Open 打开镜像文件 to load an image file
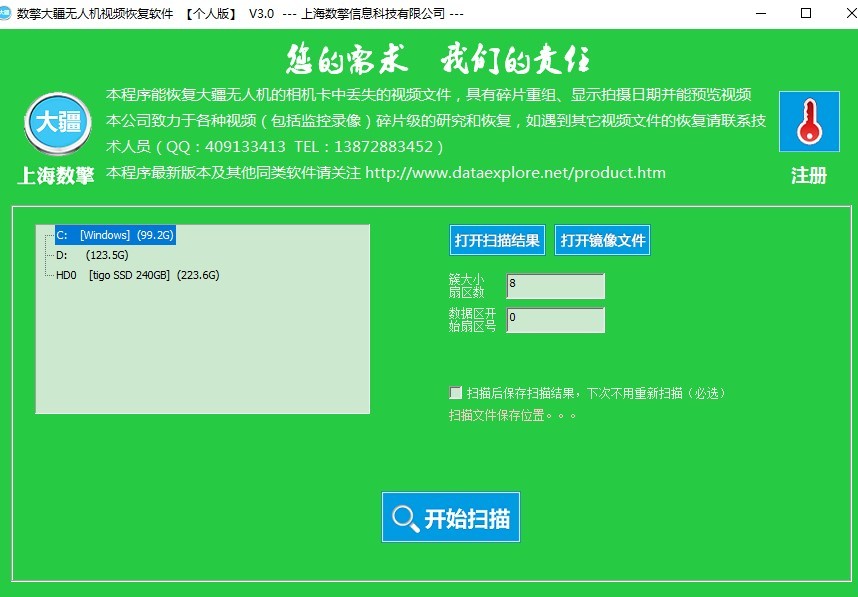This screenshot has height=597, width=858. point(602,240)
